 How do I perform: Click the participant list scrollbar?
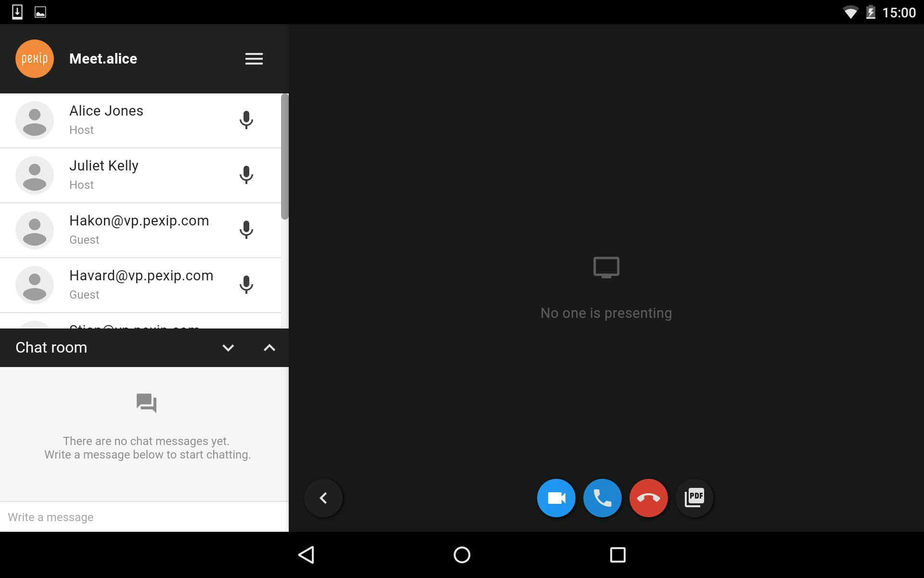(285, 157)
